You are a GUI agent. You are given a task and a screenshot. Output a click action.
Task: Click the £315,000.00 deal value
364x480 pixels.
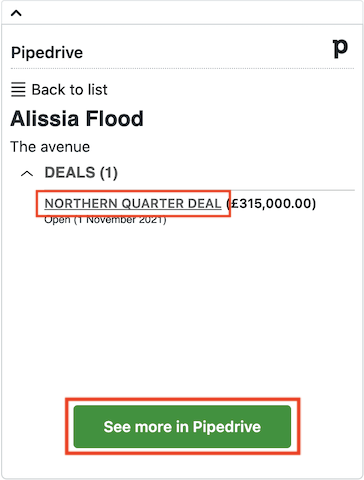271,203
